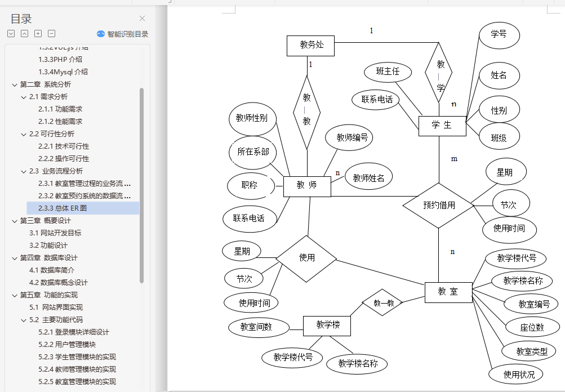The height and width of the screenshot is (392, 565).
Task: Select the highlighted 2.3.3 总体 ER 图 entry
Action: [x=83, y=208]
